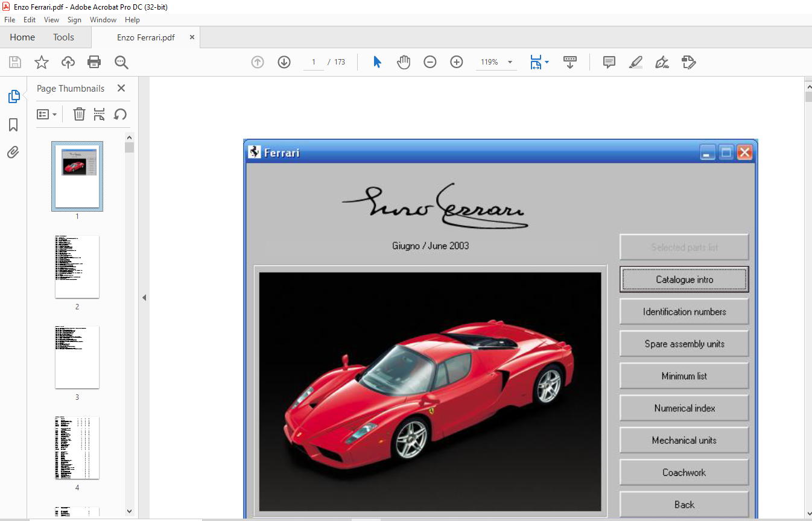Click the thumbnails panel scrollbar down arrow
Image resolution: width=812 pixels, height=521 pixels.
[129, 511]
